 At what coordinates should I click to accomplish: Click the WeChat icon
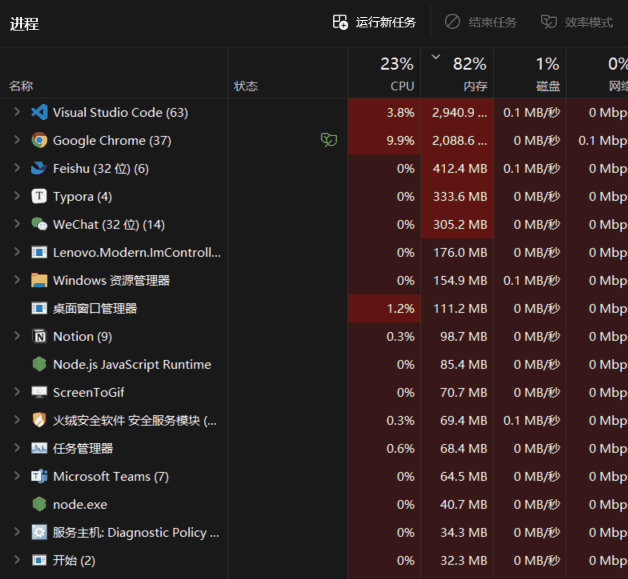click(x=39, y=224)
